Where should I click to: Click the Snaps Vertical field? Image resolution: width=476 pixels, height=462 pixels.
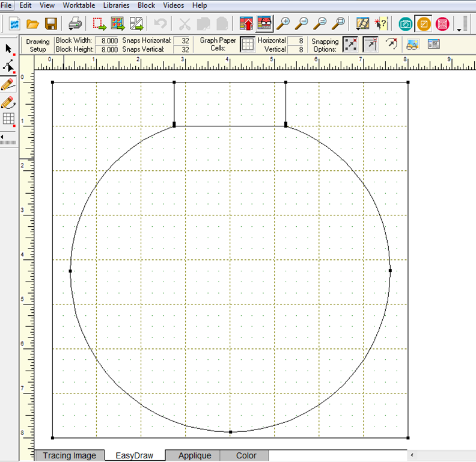tap(182, 49)
